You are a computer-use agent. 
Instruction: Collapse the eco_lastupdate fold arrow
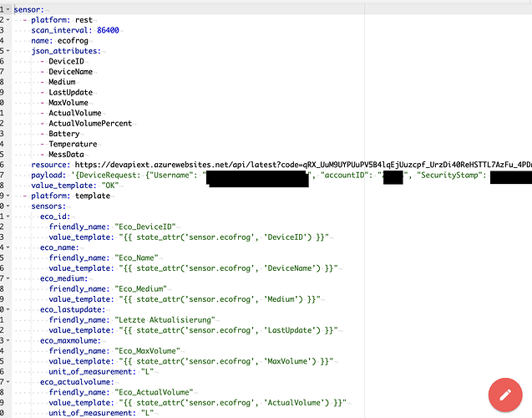tap(8, 309)
